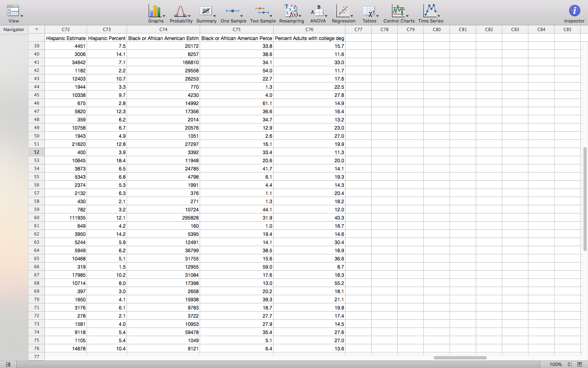
Task: Click the cell with value 18.4
Action: (x=107, y=160)
